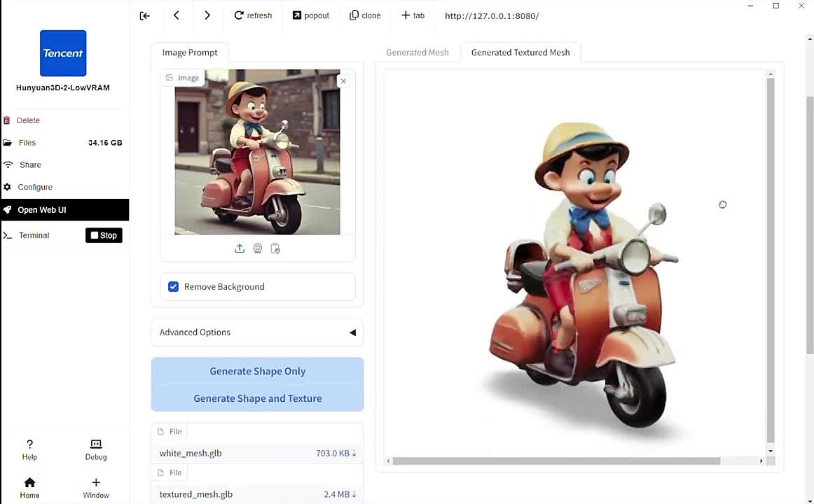Click the white_mesh.glb file name
The image size is (814, 504).
point(191,453)
